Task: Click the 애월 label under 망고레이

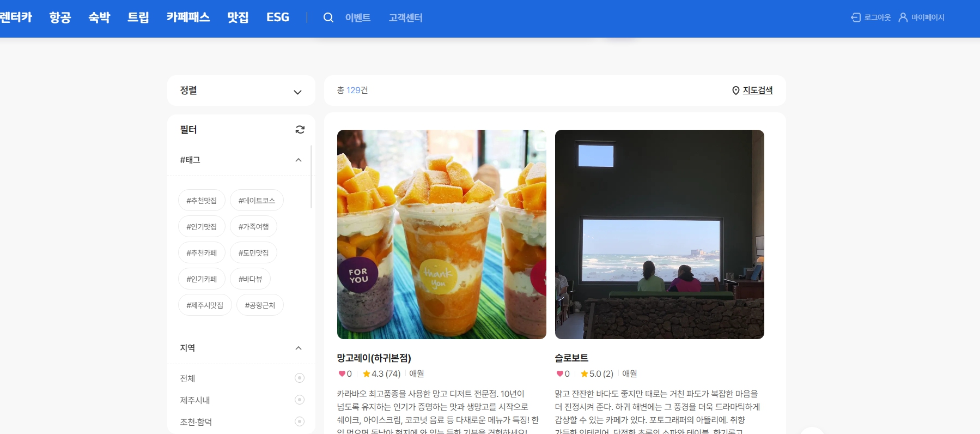Action: point(417,373)
